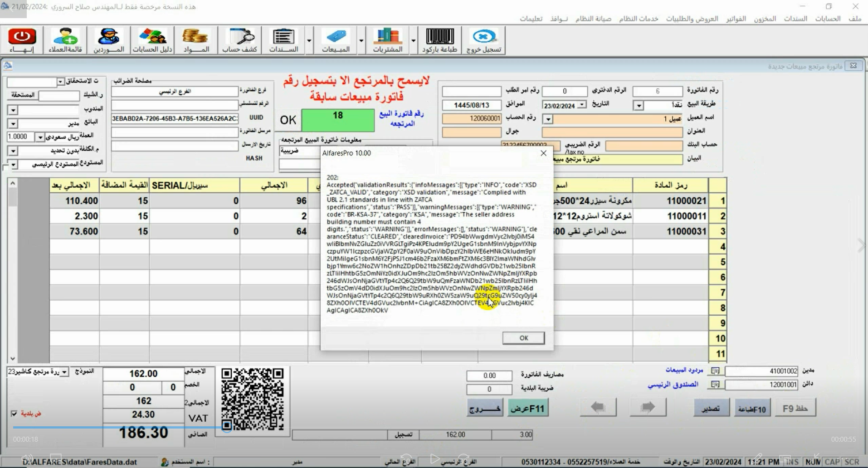
Task: Open the النموذج template dropdown
Action: coord(64,372)
